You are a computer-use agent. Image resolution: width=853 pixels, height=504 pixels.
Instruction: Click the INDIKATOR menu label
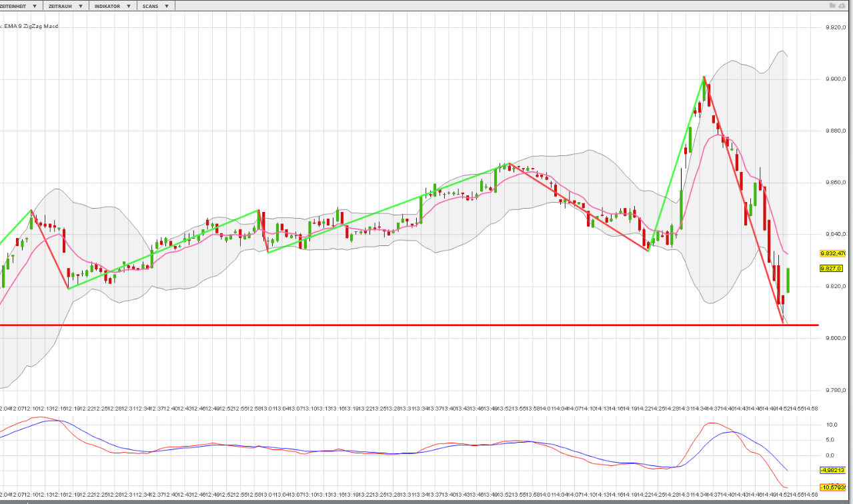(107, 6)
